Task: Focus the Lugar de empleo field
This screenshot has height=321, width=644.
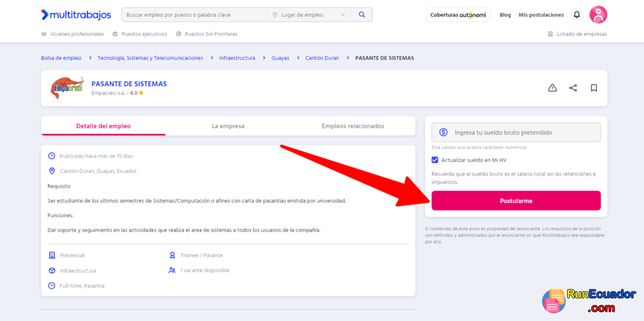Action: 309,15
